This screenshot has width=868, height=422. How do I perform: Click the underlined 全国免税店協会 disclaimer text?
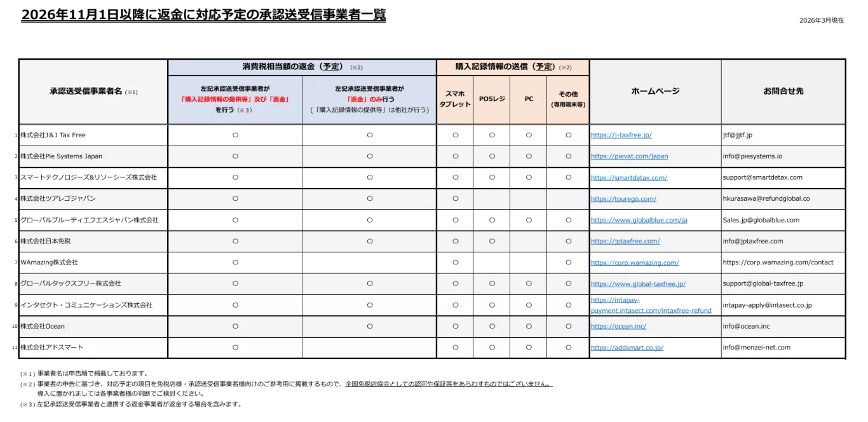click(x=449, y=384)
